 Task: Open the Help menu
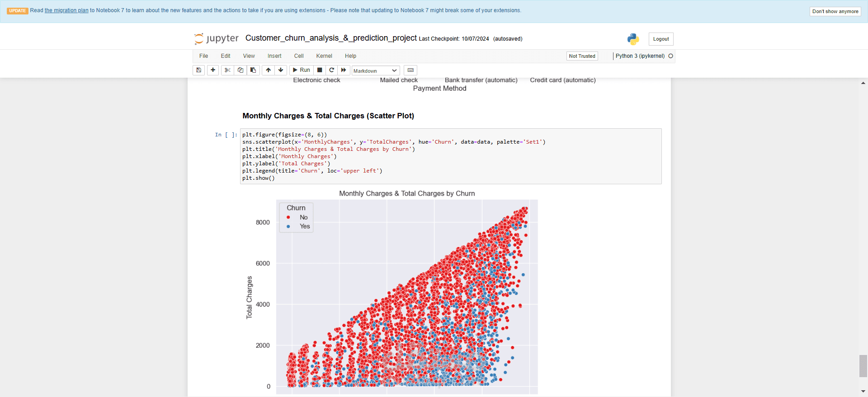pos(351,56)
